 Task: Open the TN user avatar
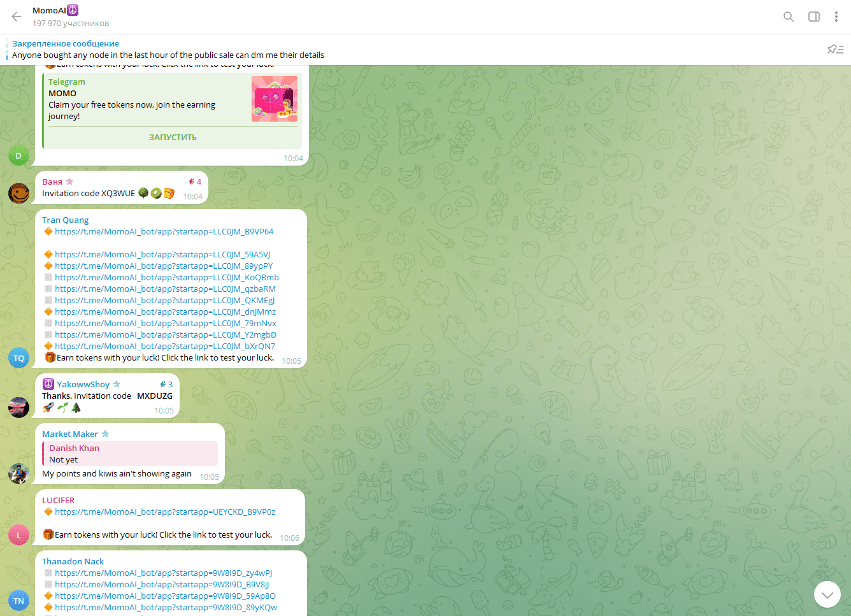[18, 601]
